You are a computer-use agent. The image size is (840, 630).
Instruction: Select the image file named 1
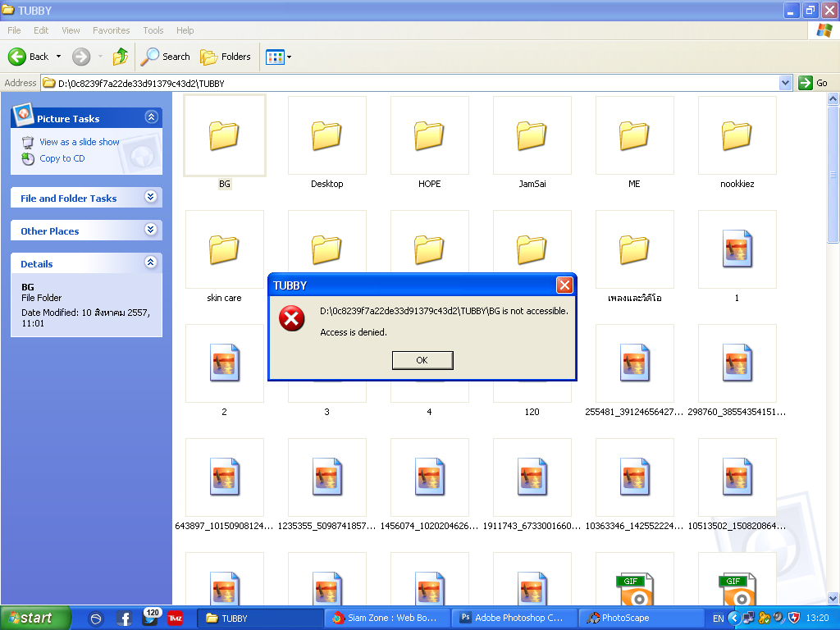(x=737, y=256)
